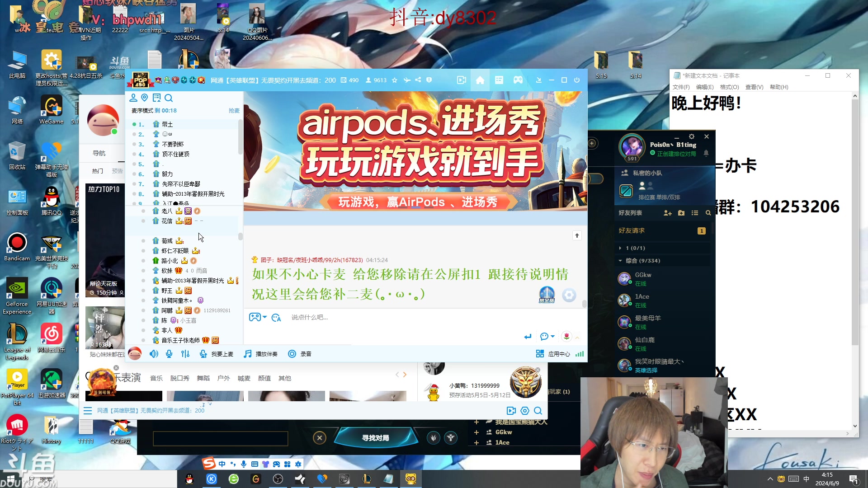
Task: Click the report shield icon in YY title bar
Action: pyautogui.click(x=429, y=80)
